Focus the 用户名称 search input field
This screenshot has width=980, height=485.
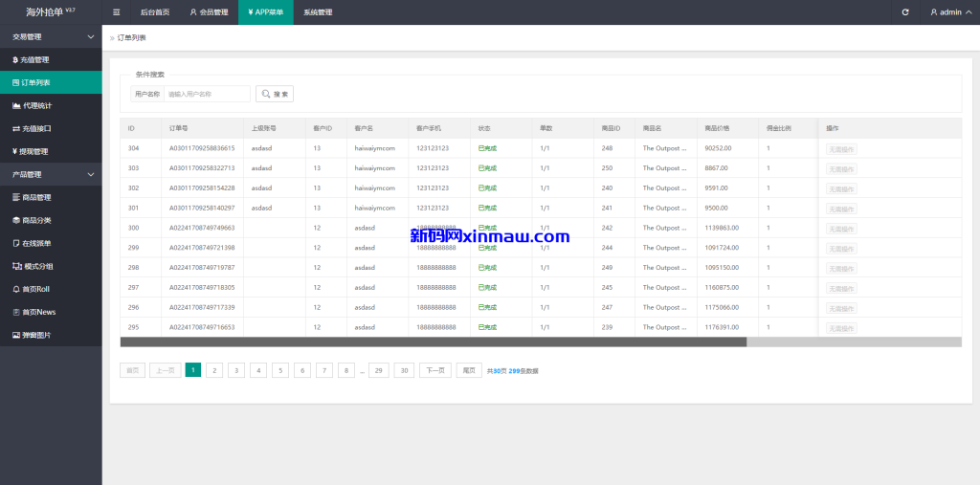click(x=206, y=94)
